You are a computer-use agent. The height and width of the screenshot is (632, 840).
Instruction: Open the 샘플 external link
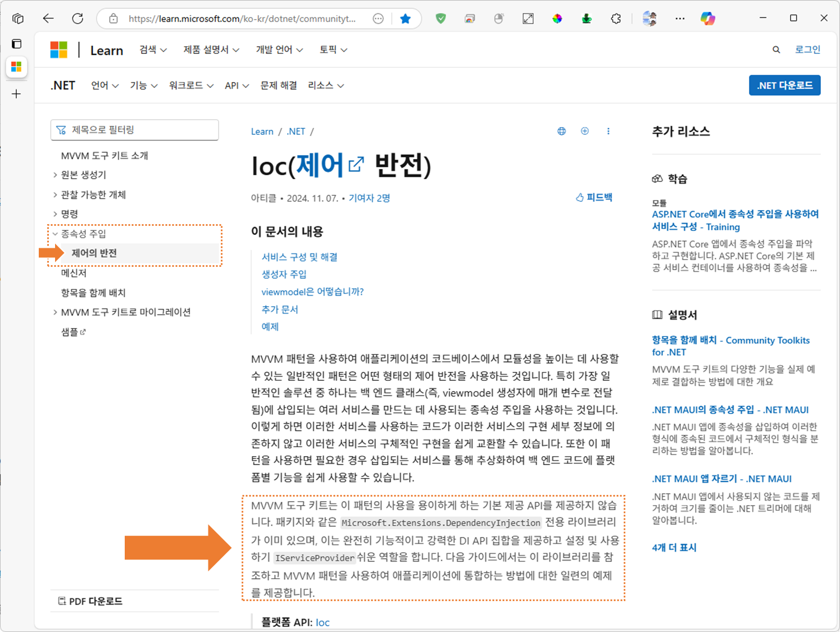coord(73,332)
